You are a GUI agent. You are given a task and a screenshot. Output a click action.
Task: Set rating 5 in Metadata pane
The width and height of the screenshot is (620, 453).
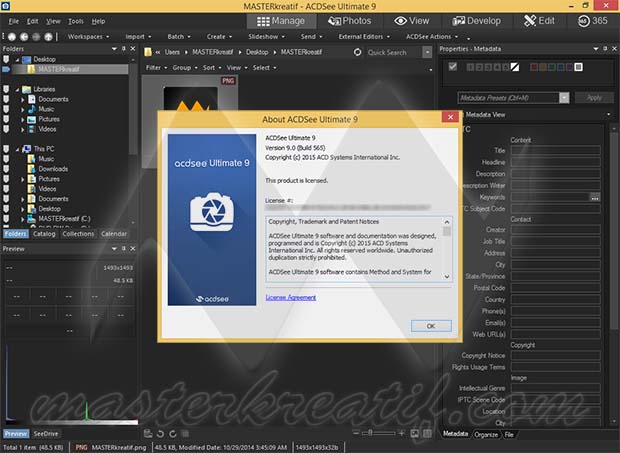505,67
